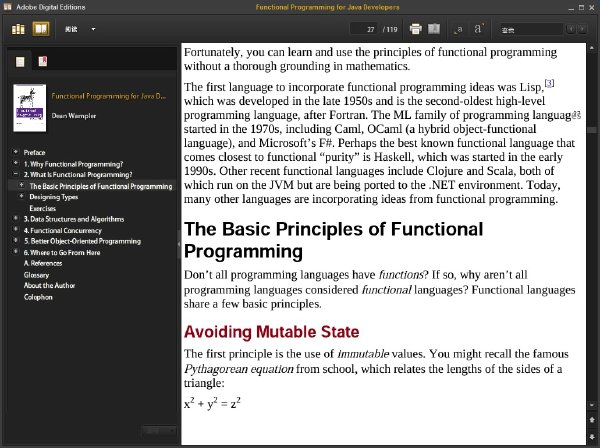Go to '2. What Is Functional Programming?'

click(x=78, y=174)
